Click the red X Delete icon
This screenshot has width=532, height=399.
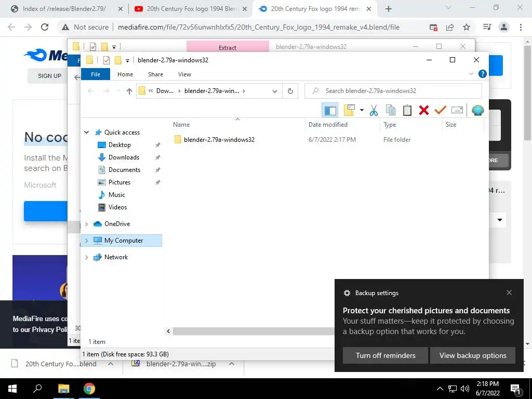pos(424,110)
